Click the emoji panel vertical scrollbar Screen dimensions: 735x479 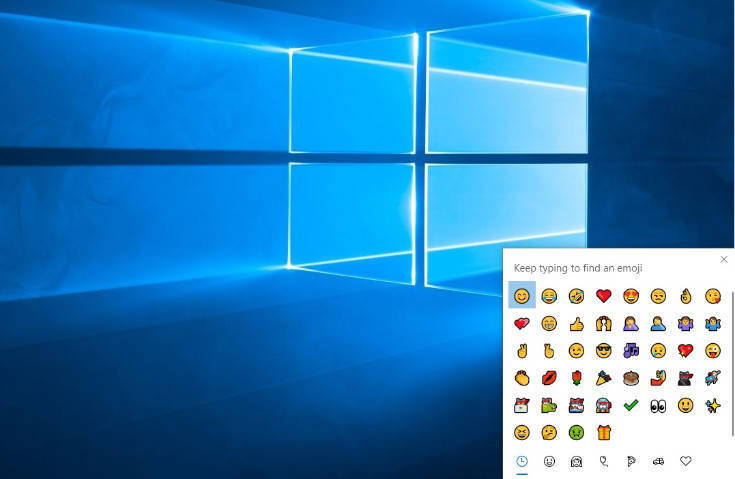tap(732, 360)
